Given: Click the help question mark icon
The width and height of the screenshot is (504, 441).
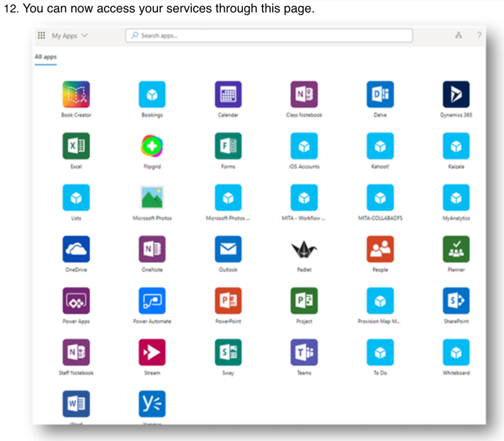Looking at the screenshot, I should click(x=479, y=35).
